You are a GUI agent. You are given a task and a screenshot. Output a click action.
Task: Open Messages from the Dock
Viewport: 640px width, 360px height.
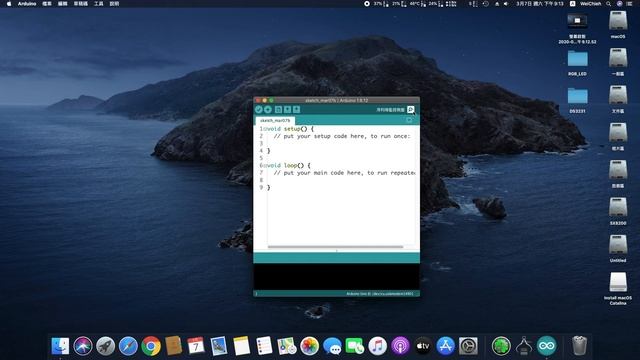pos(332,346)
